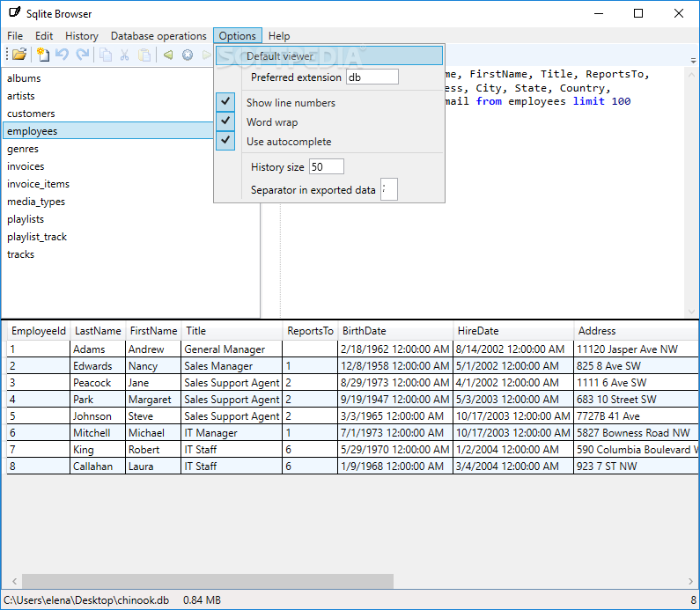
Task: Select the cell '11120 Jasper Ave NW'
Action: (x=636, y=349)
